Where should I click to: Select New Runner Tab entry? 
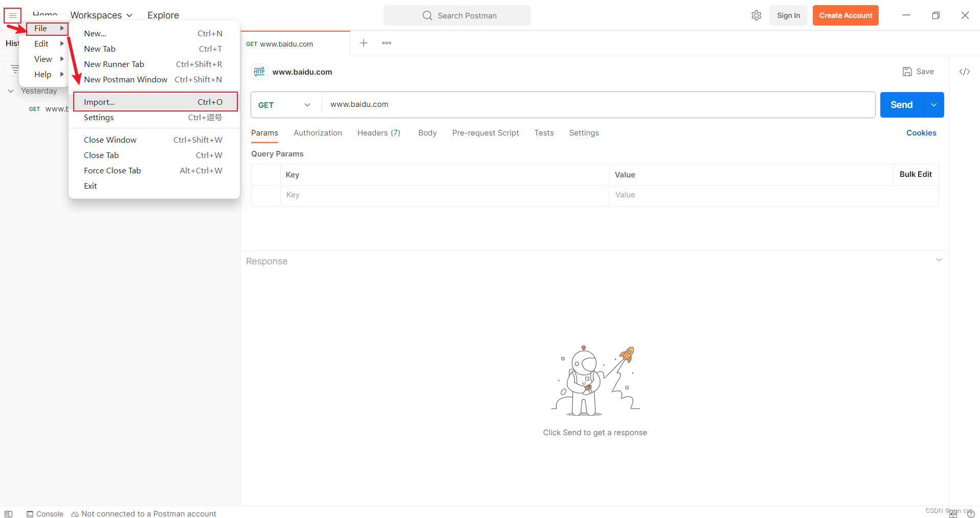click(153, 64)
